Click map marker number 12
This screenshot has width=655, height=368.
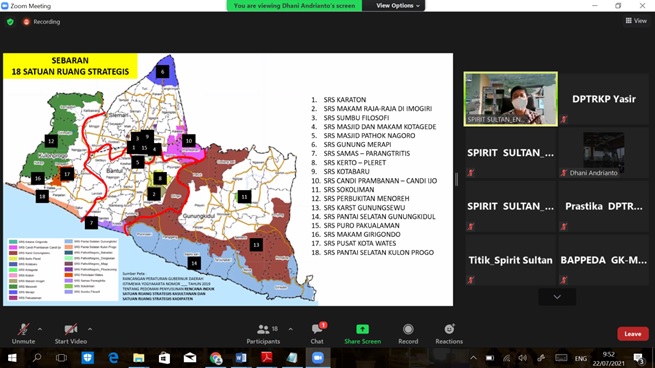pos(51,141)
